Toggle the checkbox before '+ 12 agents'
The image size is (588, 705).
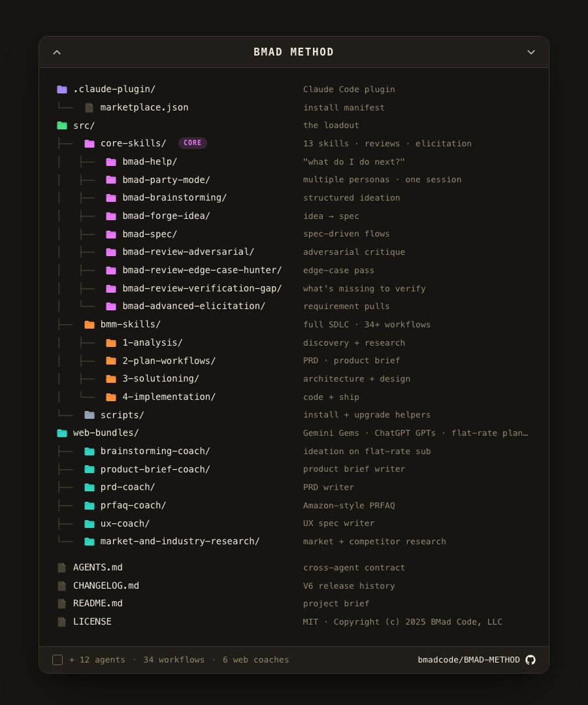(57, 659)
